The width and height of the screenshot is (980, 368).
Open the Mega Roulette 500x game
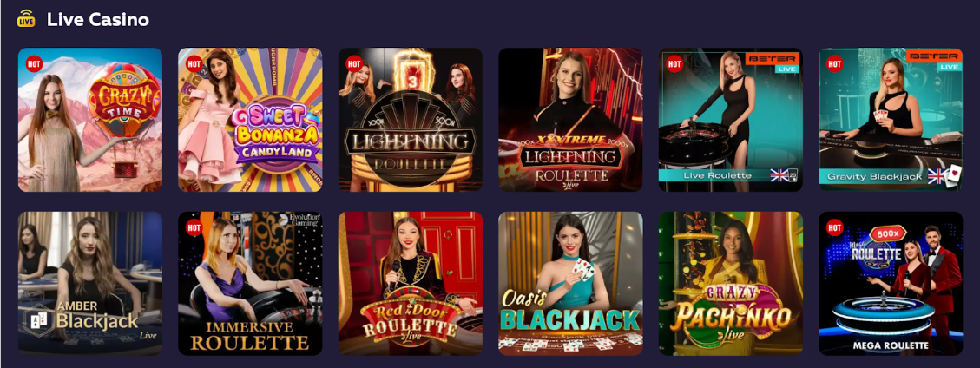coord(891,284)
